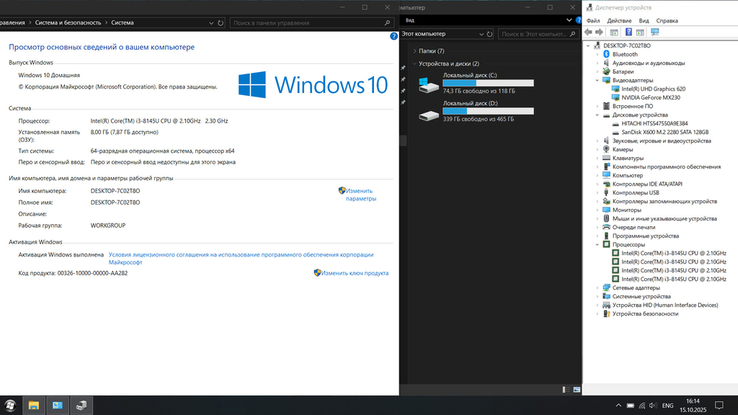Open the Действие menu in Device Manager
The height and width of the screenshot is (415, 738).
[x=619, y=21]
